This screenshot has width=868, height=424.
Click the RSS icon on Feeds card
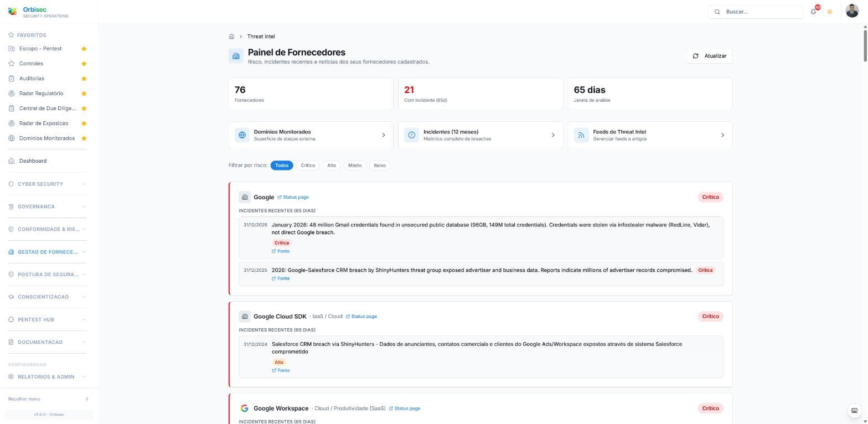(x=581, y=135)
